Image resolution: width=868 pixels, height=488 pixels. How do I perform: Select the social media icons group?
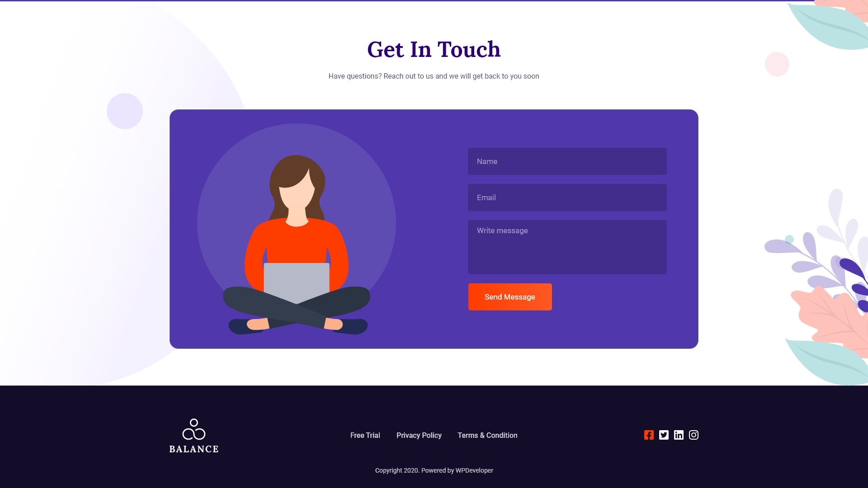click(671, 435)
